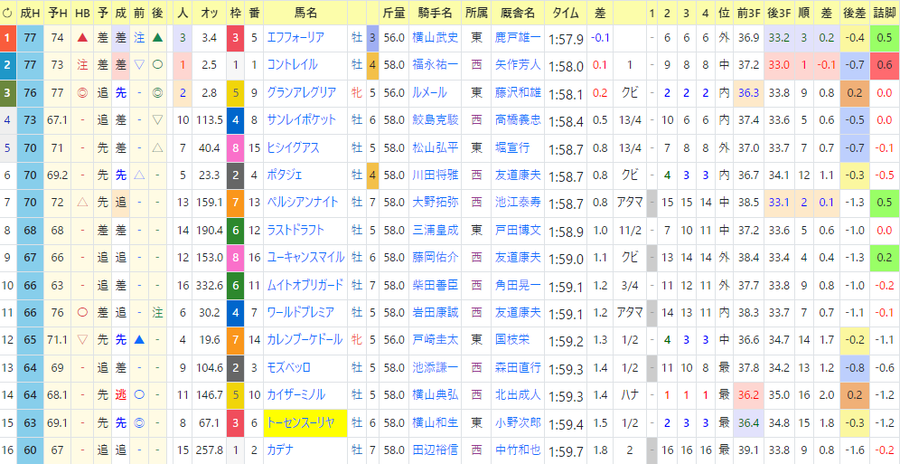This screenshot has width=900, height=464.
Task: Open jockey 鮫島克駿
Action: (x=435, y=121)
